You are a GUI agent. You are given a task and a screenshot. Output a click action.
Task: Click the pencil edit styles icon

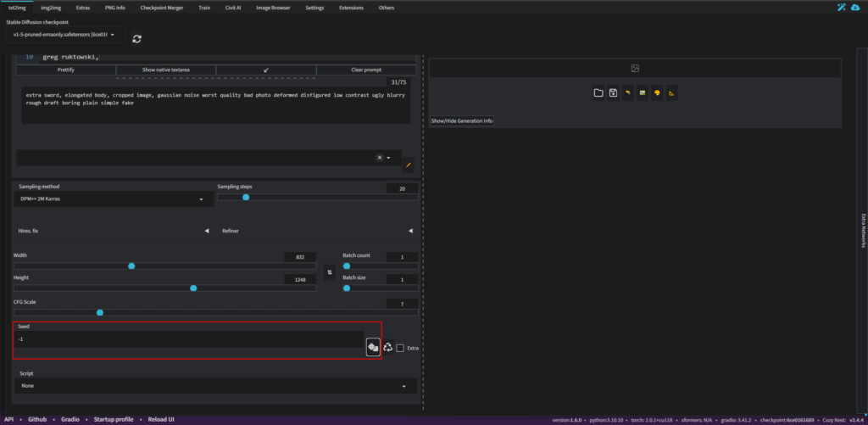408,165
